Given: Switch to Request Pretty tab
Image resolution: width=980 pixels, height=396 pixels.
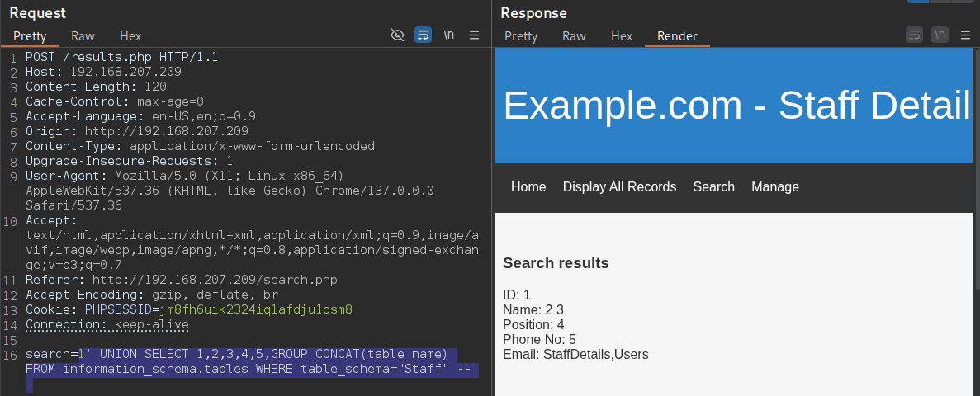Looking at the screenshot, I should tap(30, 36).
